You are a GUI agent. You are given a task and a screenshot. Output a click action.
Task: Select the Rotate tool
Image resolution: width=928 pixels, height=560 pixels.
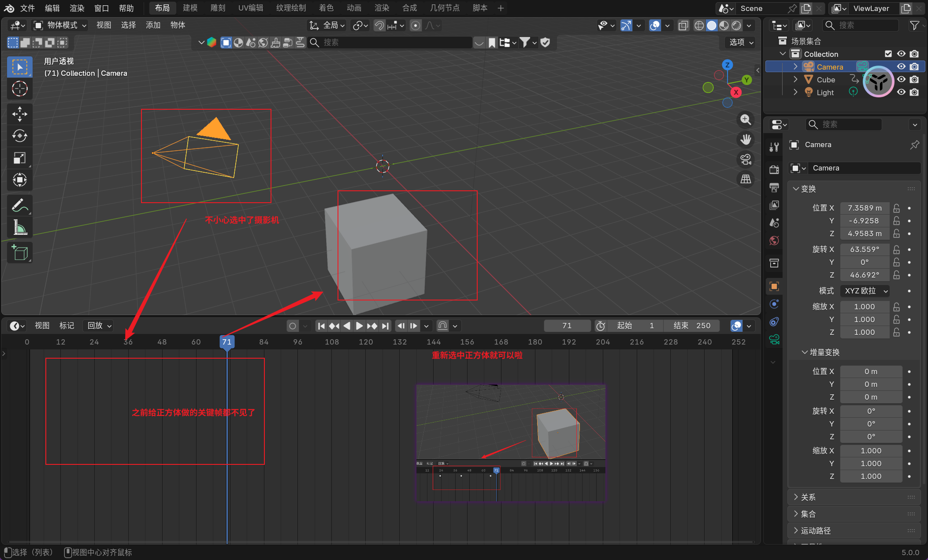pos(19,136)
